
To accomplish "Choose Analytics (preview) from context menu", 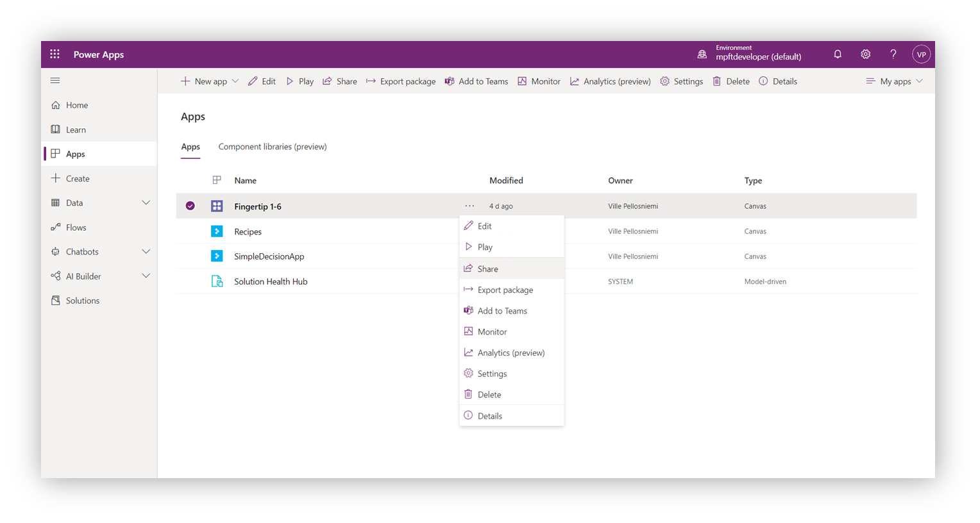I will point(512,353).
